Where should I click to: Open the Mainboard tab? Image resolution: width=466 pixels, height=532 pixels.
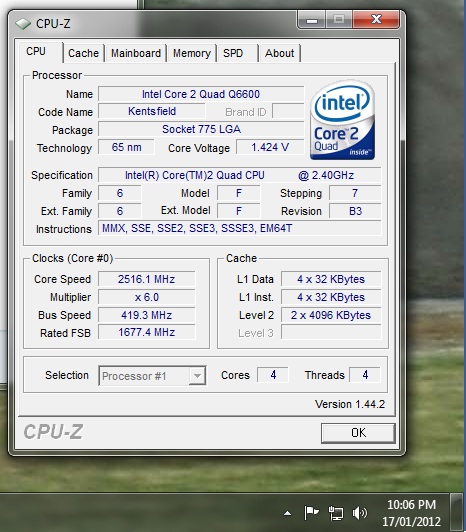pos(136,53)
